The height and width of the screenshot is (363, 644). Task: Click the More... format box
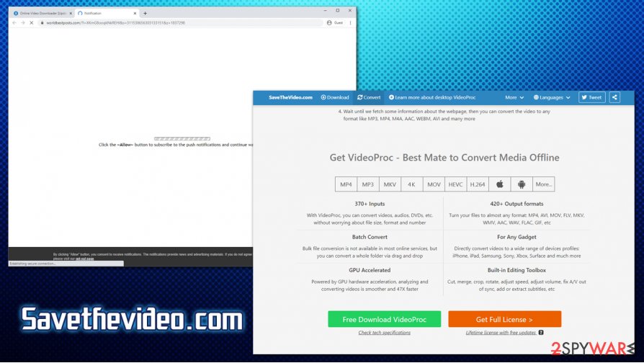click(544, 184)
